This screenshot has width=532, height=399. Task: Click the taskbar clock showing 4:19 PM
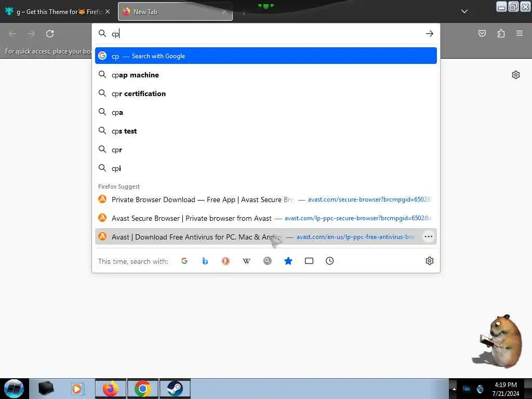(x=506, y=389)
